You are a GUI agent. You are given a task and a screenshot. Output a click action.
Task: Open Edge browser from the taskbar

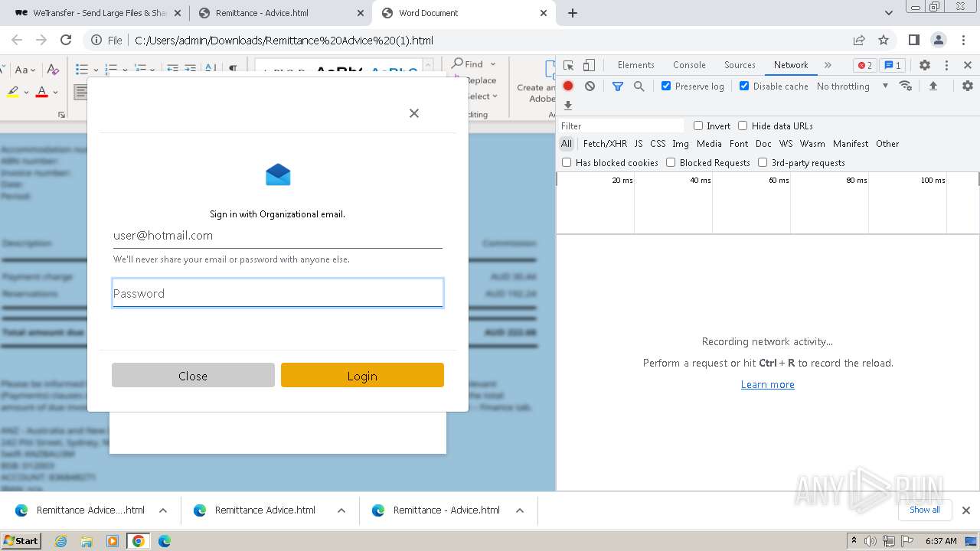(164, 541)
